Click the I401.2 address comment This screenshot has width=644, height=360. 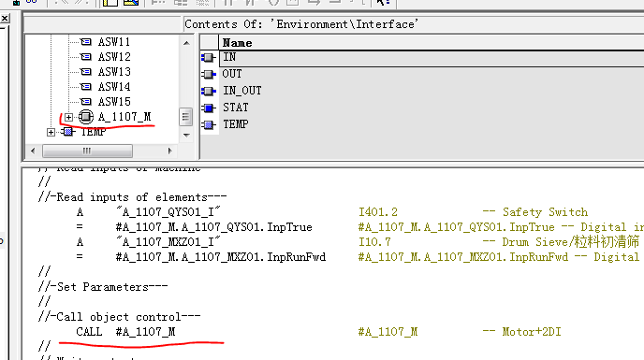[x=378, y=212]
